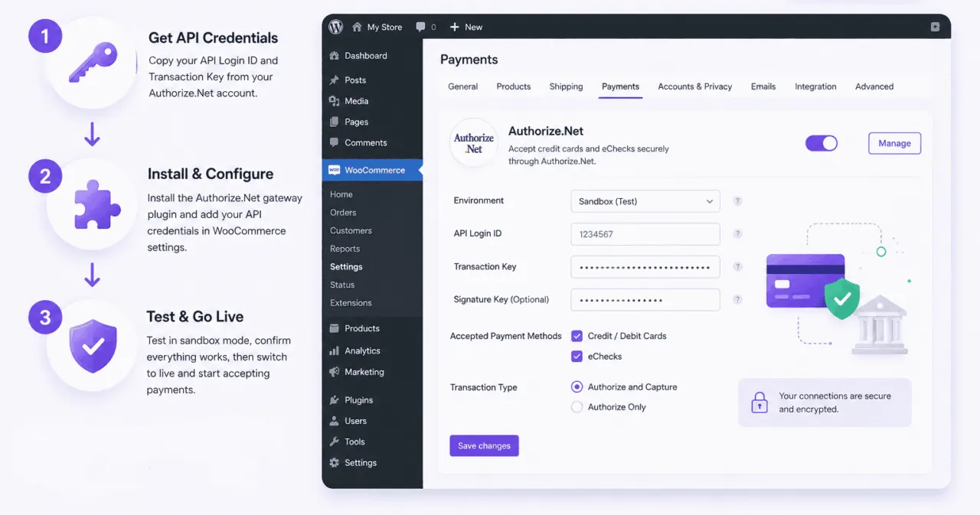Open WooCommerce Customers submenu
This screenshot has height=515, width=980.
click(x=351, y=230)
